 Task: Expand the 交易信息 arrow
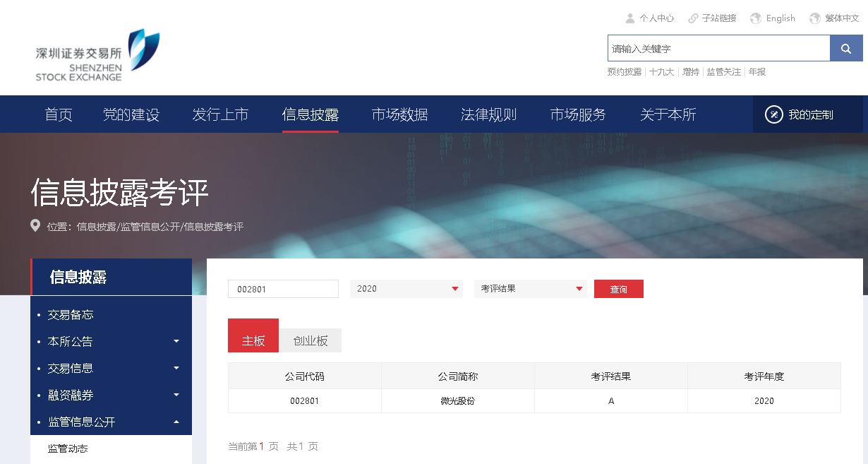point(176,368)
